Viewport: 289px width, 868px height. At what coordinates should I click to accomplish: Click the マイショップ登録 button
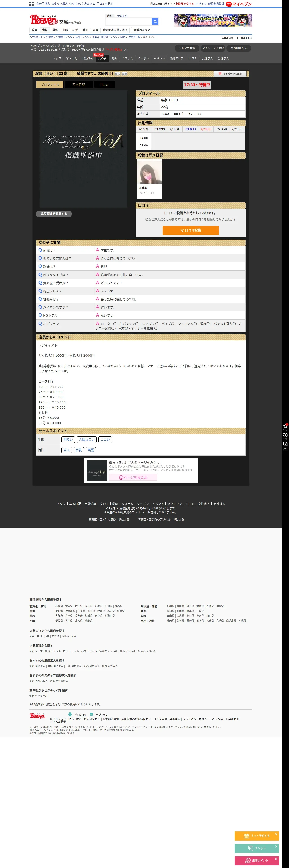point(213,48)
